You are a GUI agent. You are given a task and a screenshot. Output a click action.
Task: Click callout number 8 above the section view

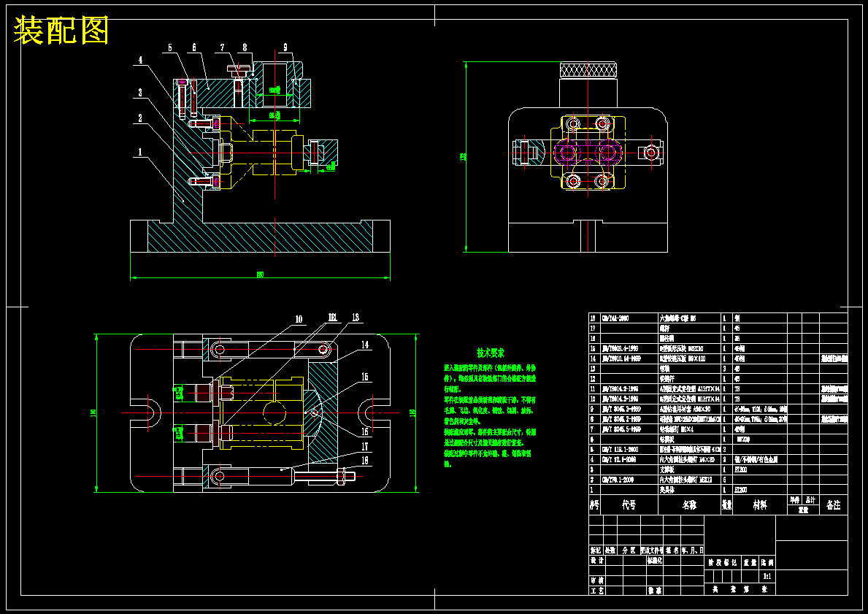click(x=244, y=47)
